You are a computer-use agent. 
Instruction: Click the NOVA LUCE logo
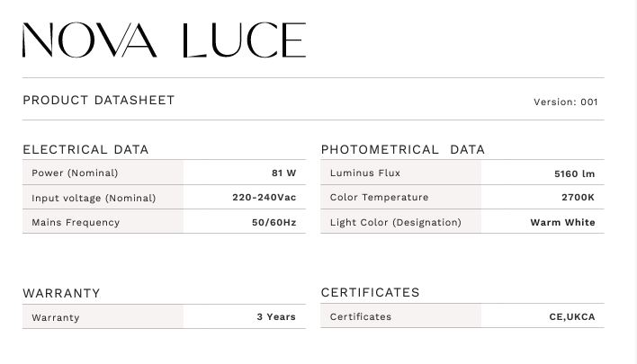click(164, 40)
